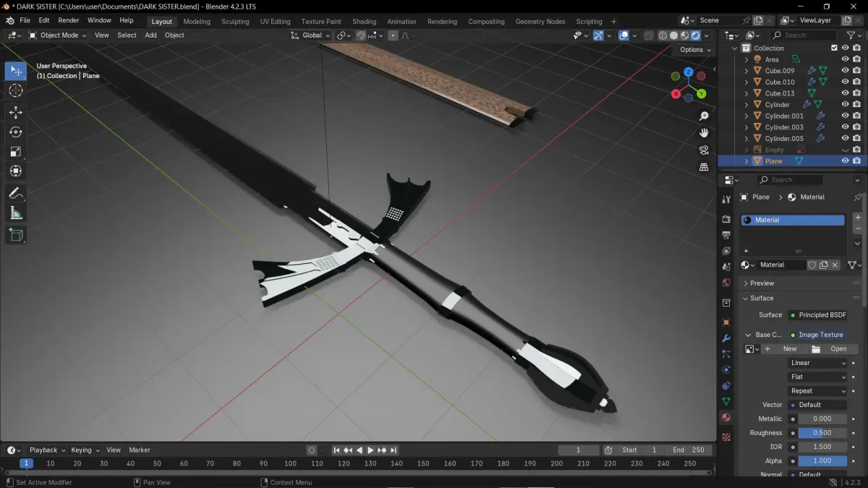The height and width of the screenshot is (488, 868).
Task: Switch to material preview shading
Action: coord(684,35)
